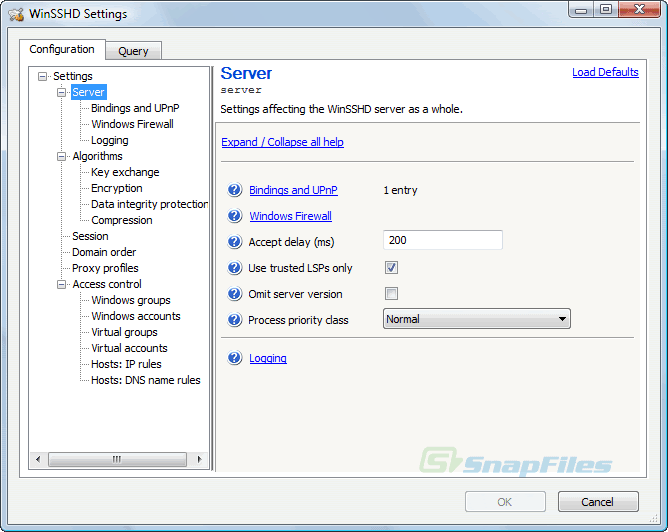The height and width of the screenshot is (532, 668).
Task: Select Data integrity protection tree item
Action: tap(149, 204)
